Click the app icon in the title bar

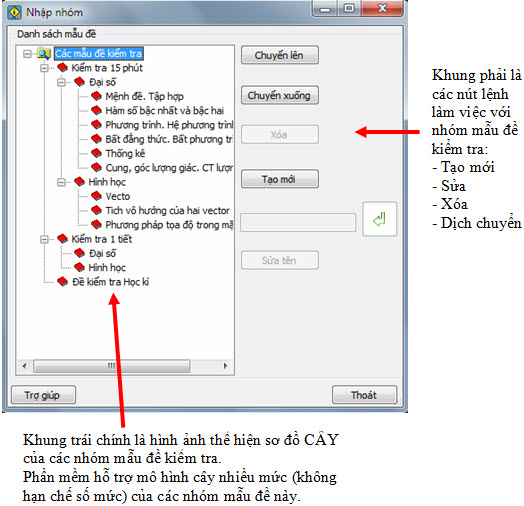[14, 12]
